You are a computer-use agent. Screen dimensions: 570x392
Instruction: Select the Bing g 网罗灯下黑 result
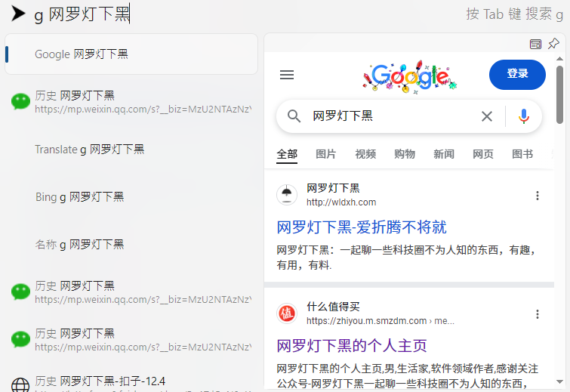click(79, 196)
